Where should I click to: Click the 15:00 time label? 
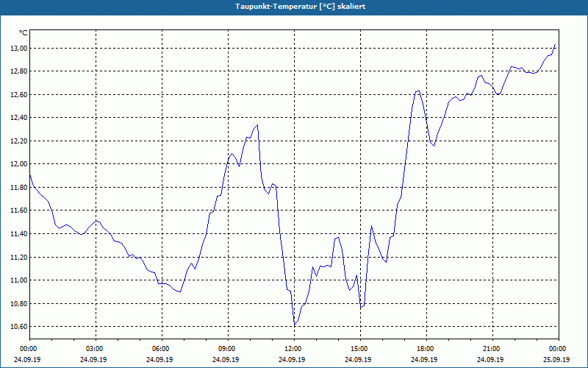(x=359, y=349)
